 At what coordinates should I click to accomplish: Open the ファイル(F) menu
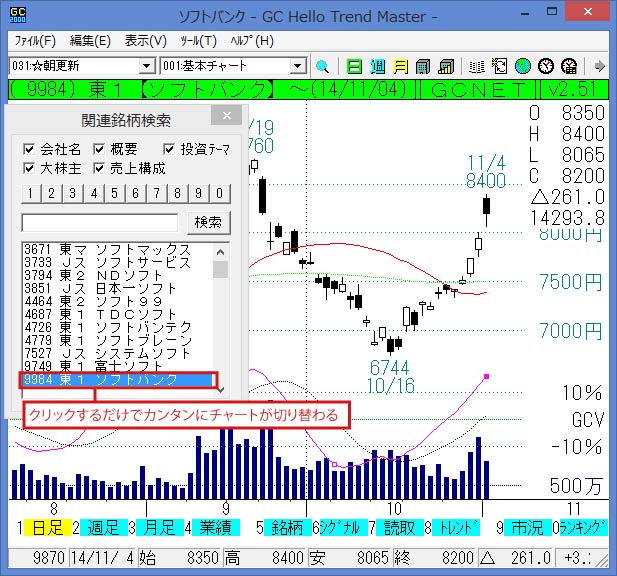coord(35,41)
